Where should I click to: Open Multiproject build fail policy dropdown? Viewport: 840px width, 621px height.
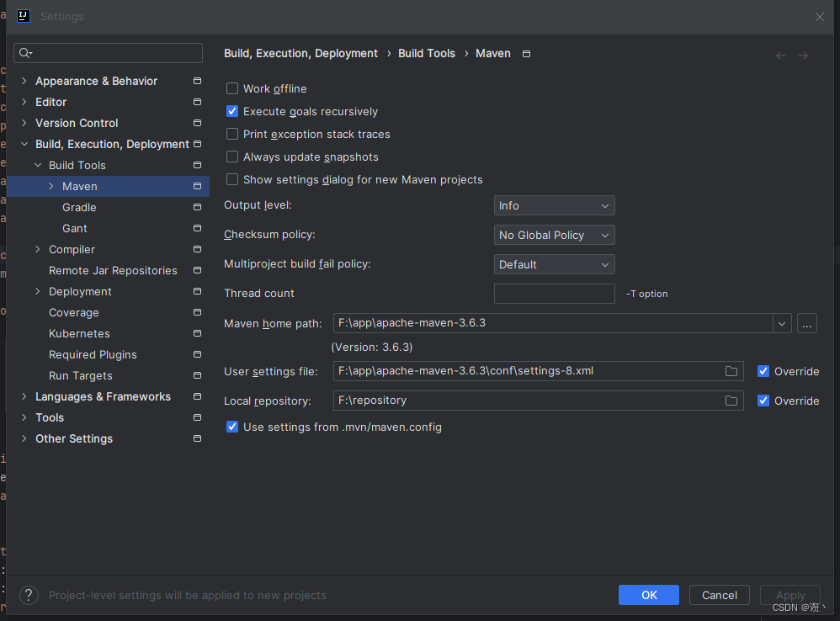point(554,264)
